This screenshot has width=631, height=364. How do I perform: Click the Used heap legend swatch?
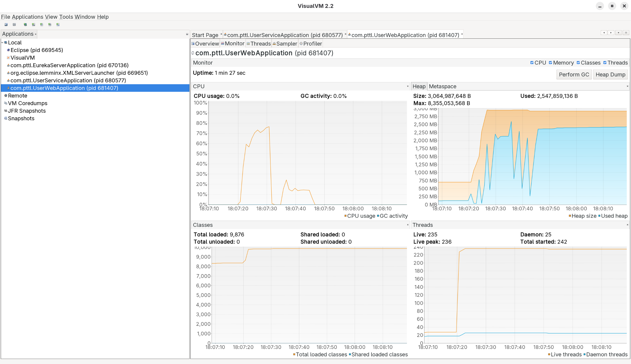[x=599, y=216]
